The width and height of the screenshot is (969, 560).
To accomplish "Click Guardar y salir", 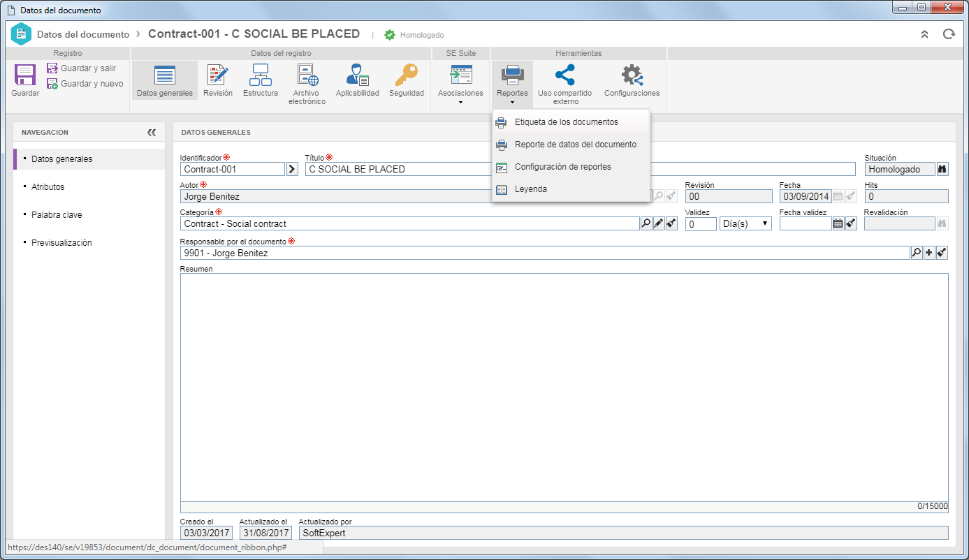I will [x=81, y=68].
